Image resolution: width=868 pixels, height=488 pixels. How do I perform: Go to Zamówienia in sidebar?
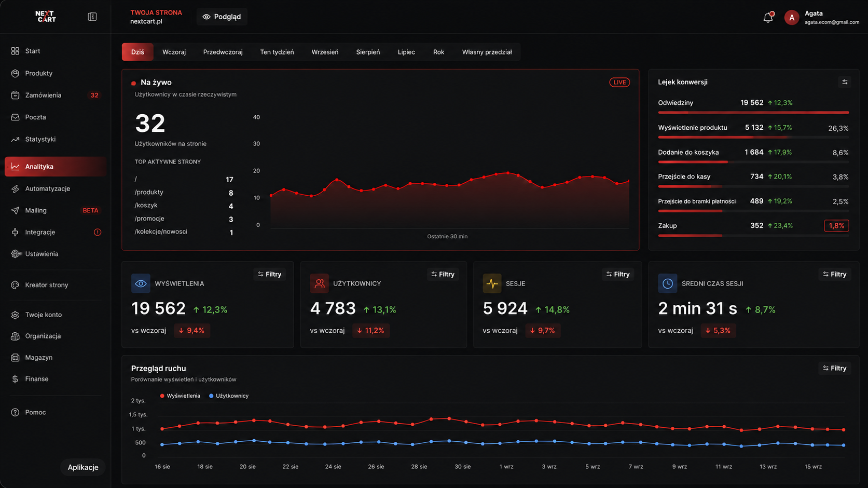pyautogui.click(x=56, y=95)
